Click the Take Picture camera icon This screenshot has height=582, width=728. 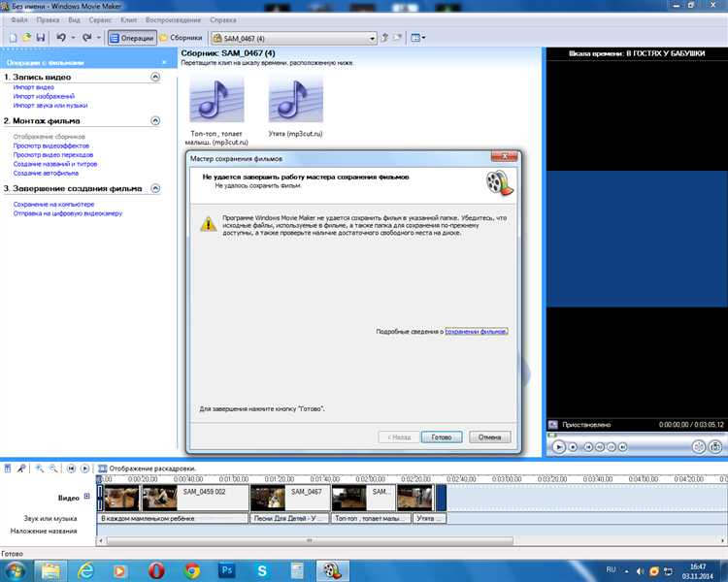click(x=715, y=447)
